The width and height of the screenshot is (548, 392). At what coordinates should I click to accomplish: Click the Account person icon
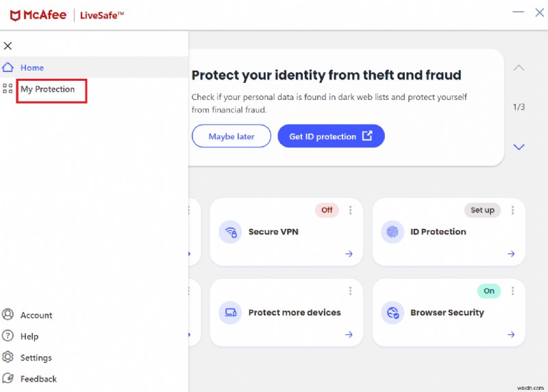tap(8, 315)
